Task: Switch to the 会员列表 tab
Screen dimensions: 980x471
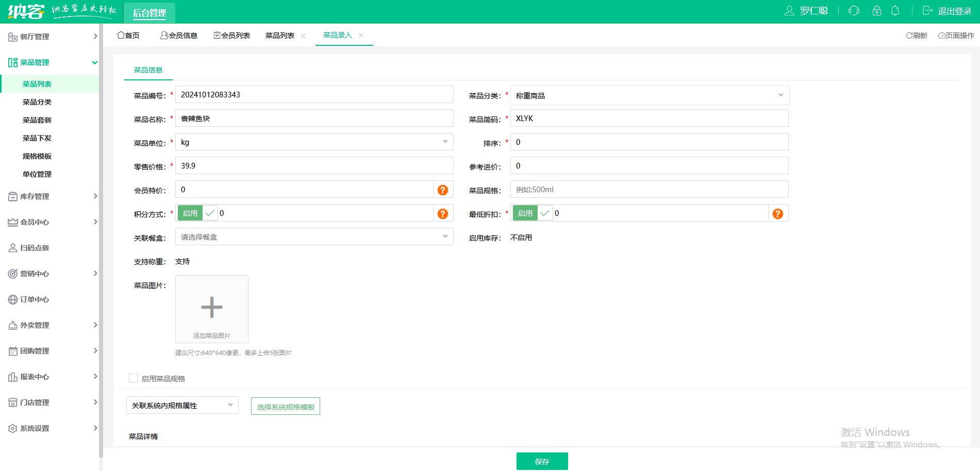Action: tap(232, 36)
